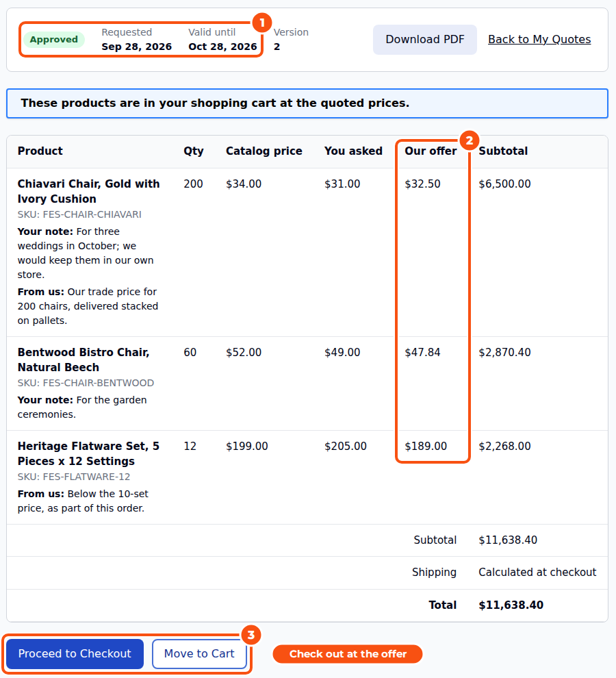Click the $205.00 asked price
This screenshot has height=678, width=616.
point(346,447)
